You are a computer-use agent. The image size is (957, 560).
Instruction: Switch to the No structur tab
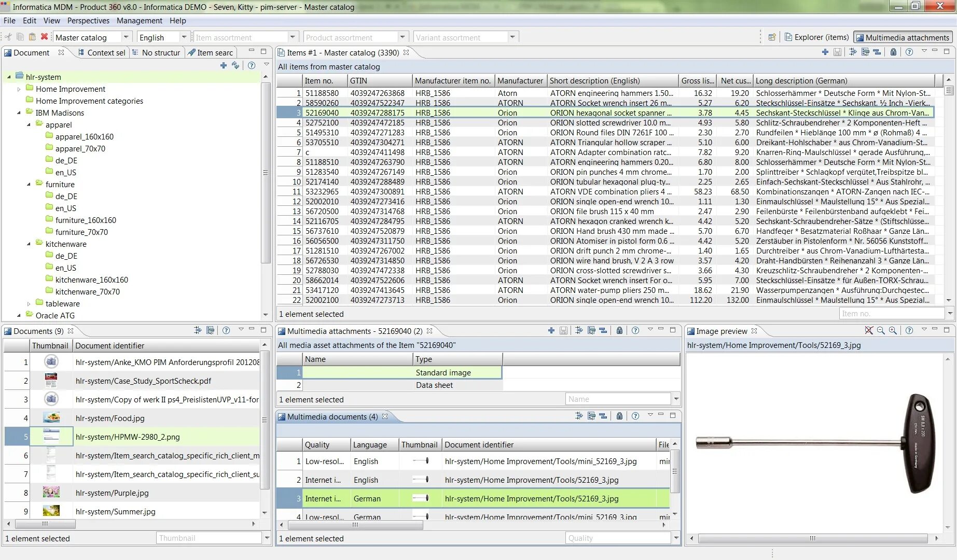(x=156, y=52)
